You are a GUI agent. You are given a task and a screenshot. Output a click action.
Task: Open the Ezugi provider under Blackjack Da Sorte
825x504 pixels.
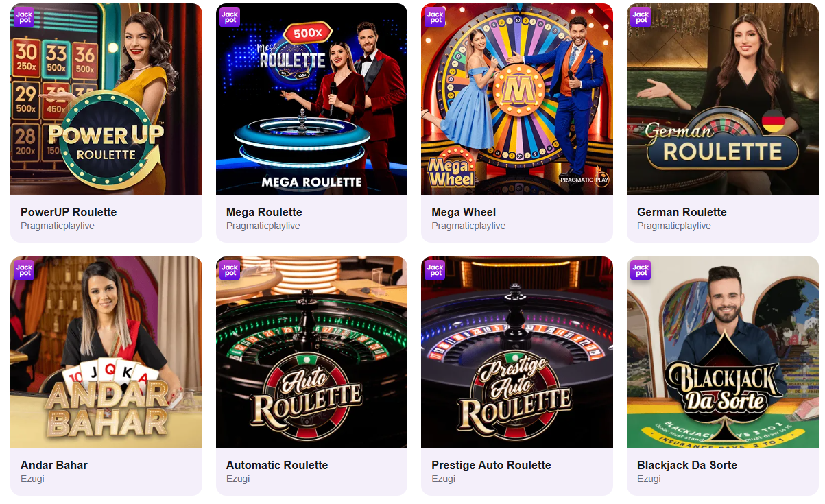coord(648,479)
